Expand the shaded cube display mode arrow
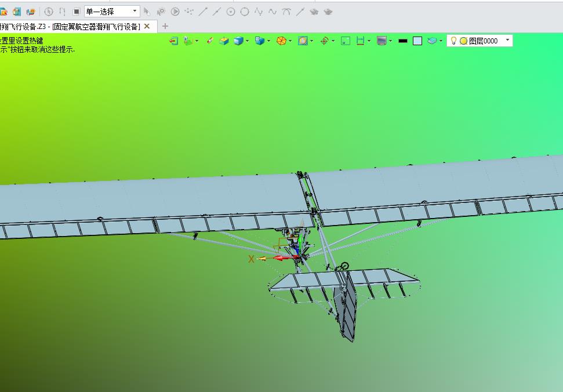Viewport: 563px width, 392px height. click(248, 41)
